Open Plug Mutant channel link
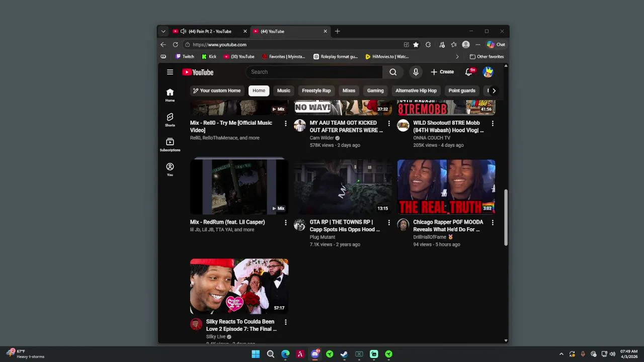 pyautogui.click(x=323, y=237)
